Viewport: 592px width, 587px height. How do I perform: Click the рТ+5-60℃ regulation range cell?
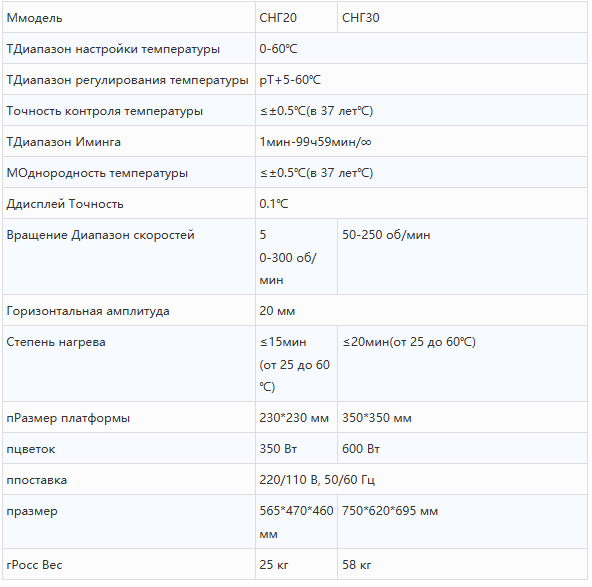coord(421,80)
